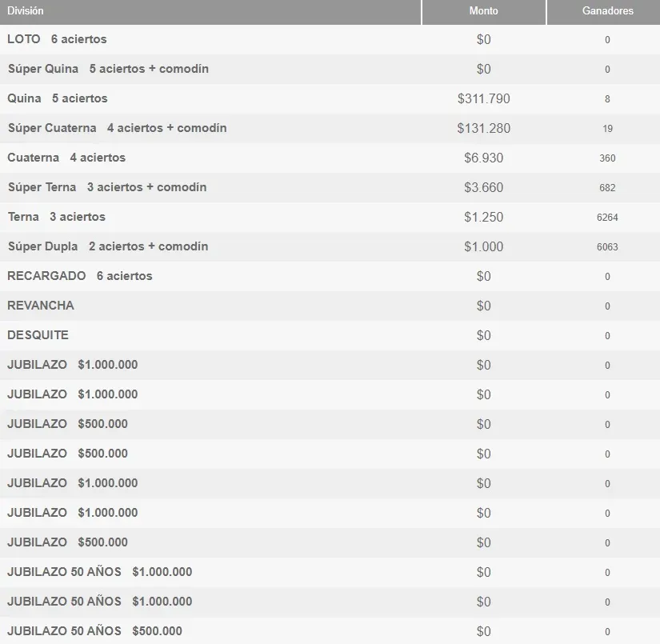Click the 360 winners value for Cuaterna
This screenshot has width=660, height=644.
click(607, 158)
